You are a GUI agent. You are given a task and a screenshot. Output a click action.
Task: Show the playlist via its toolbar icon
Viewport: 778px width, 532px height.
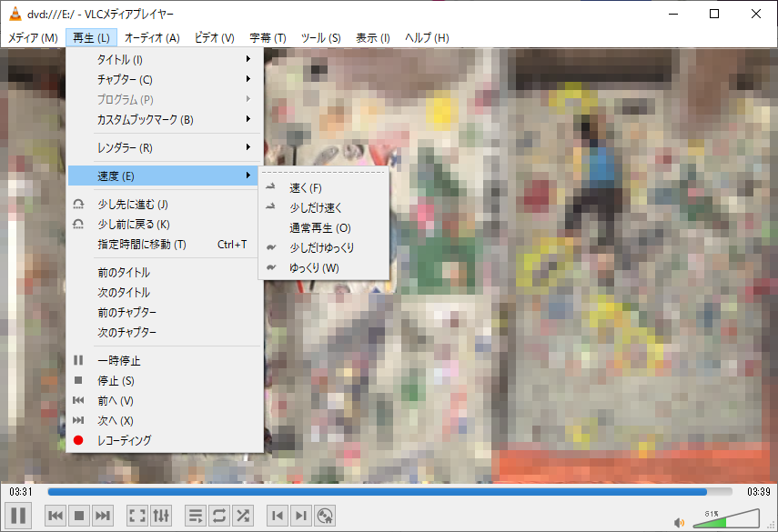tap(195, 515)
